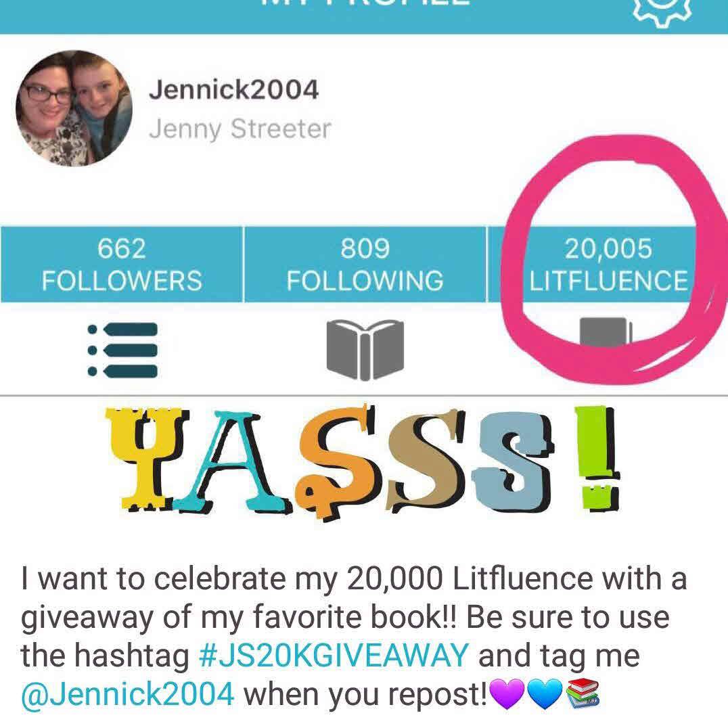The height and width of the screenshot is (728, 728).
Task: Switch to the closed book stack tab
Action: [606, 332]
